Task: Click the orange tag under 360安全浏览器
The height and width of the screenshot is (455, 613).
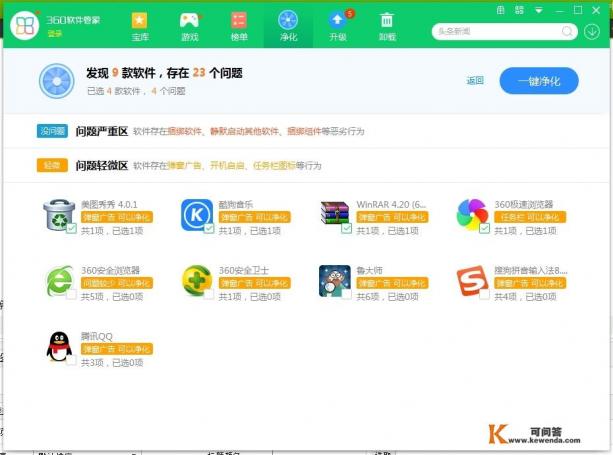Action: (117, 283)
